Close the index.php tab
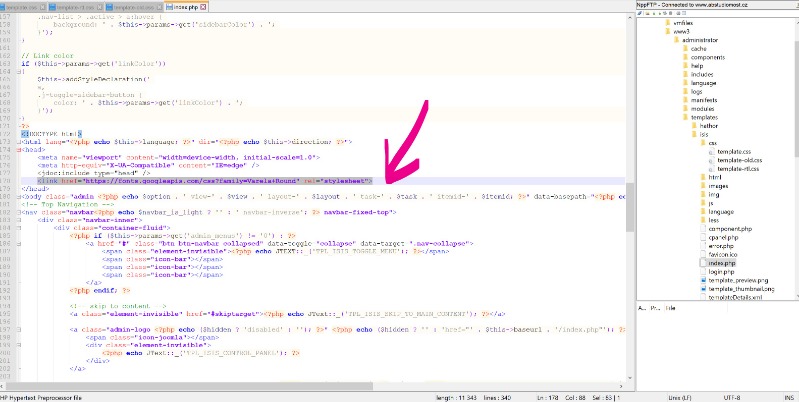The width and height of the screenshot is (799, 402). (203, 8)
